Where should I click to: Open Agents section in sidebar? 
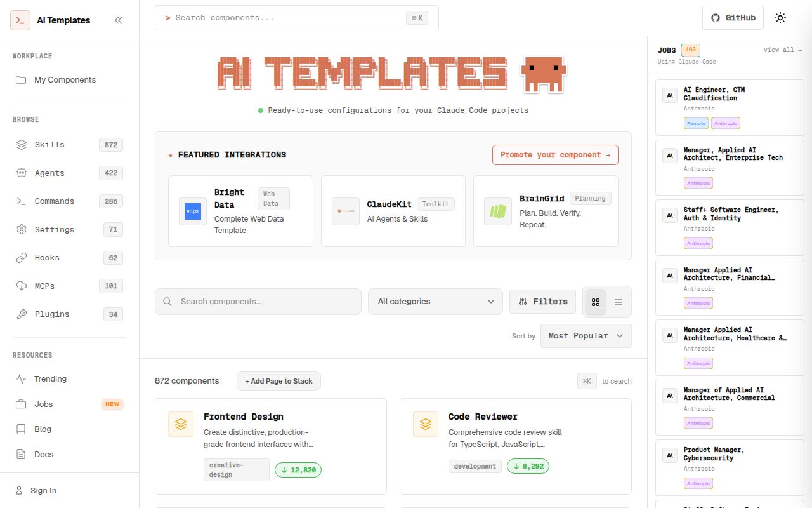pos(70,173)
